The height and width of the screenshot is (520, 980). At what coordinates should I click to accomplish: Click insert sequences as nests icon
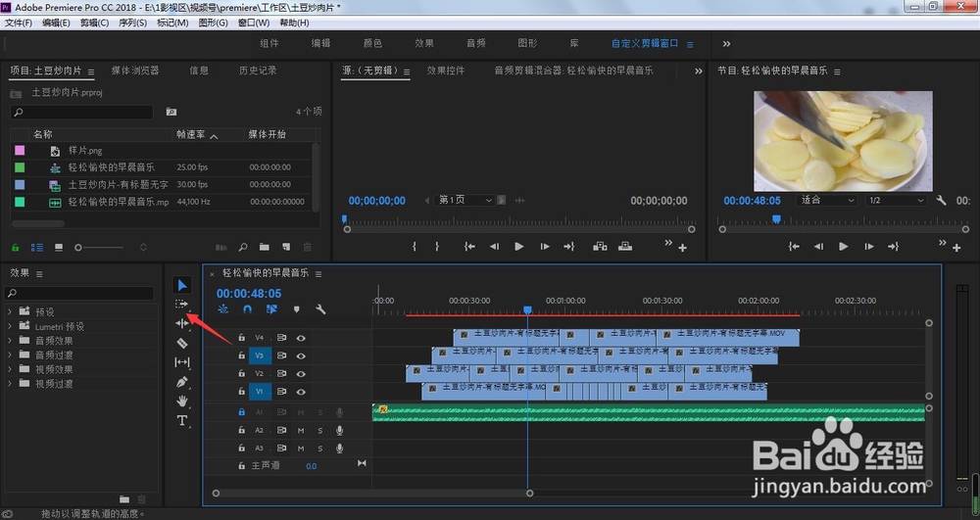click(x=223, y=309)
